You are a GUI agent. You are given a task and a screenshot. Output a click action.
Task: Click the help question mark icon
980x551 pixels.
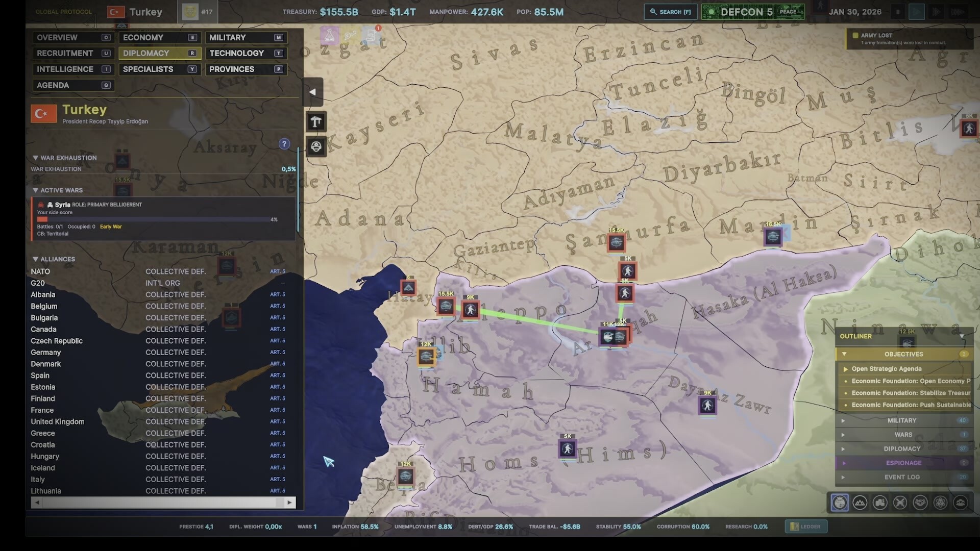click(x=284, y=144)
